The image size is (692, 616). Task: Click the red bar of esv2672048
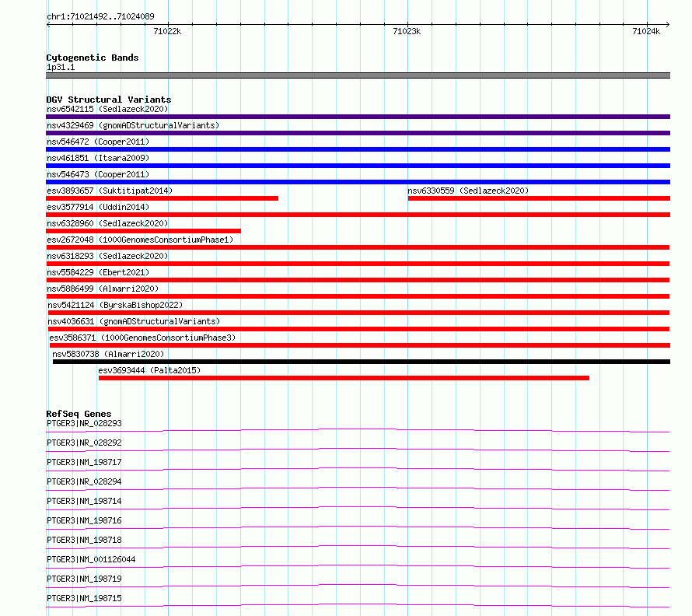(358, 247)
